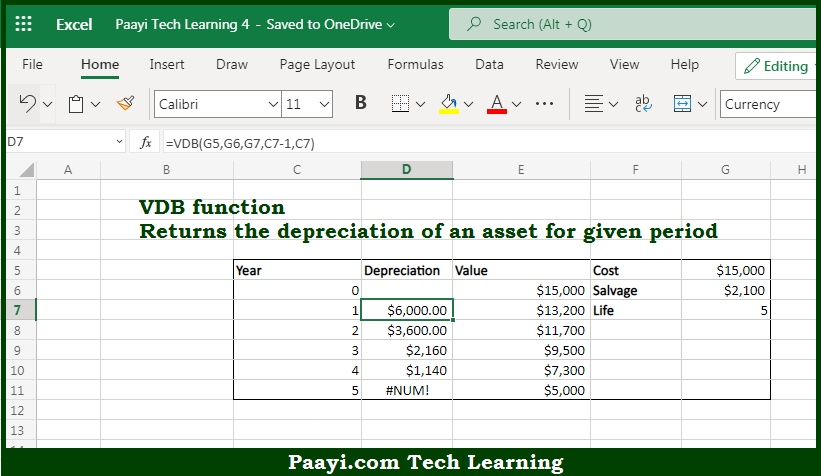Click the Excel app name link
821x476 pixels.
(x=74, y=25)
